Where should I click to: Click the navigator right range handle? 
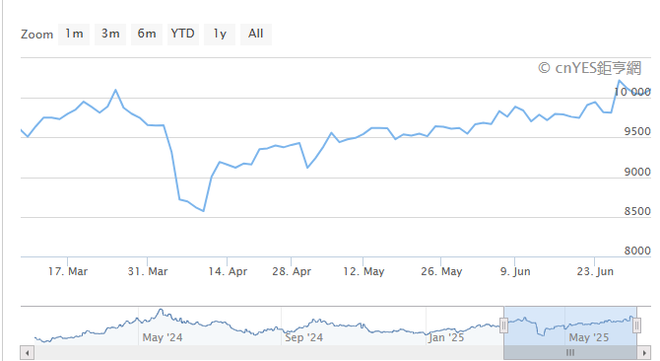pyautogui.click(x=637, y=325)
